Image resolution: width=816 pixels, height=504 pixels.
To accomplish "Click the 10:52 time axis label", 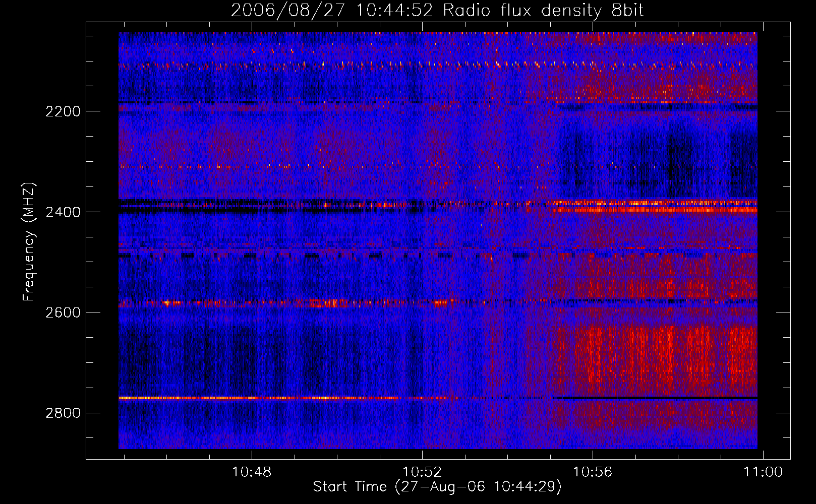I will pyautogui.click(x=422, y=472).
